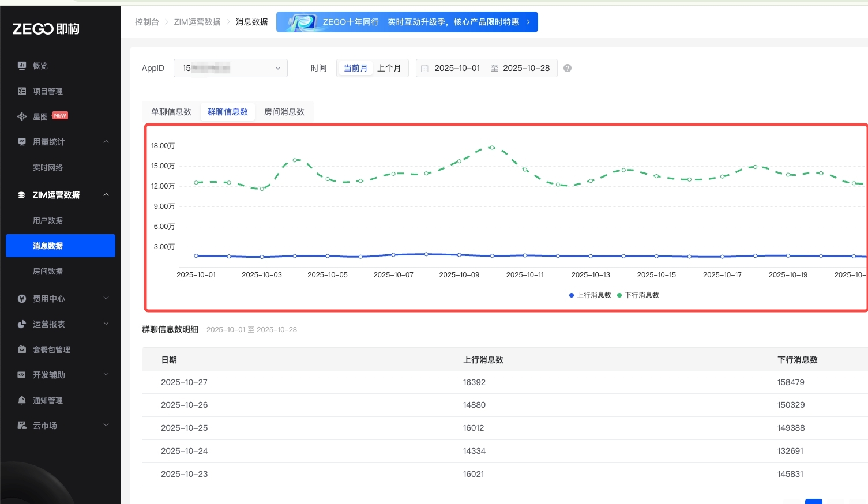
Task: Click the fee center (费用中心) icon
Action: pos(22,299)
